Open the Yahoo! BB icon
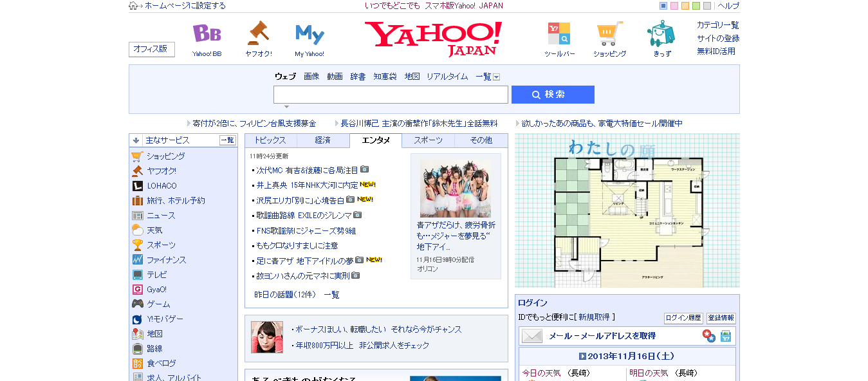Viewport: 868px width, 381px height. click(x=207, y=33)
